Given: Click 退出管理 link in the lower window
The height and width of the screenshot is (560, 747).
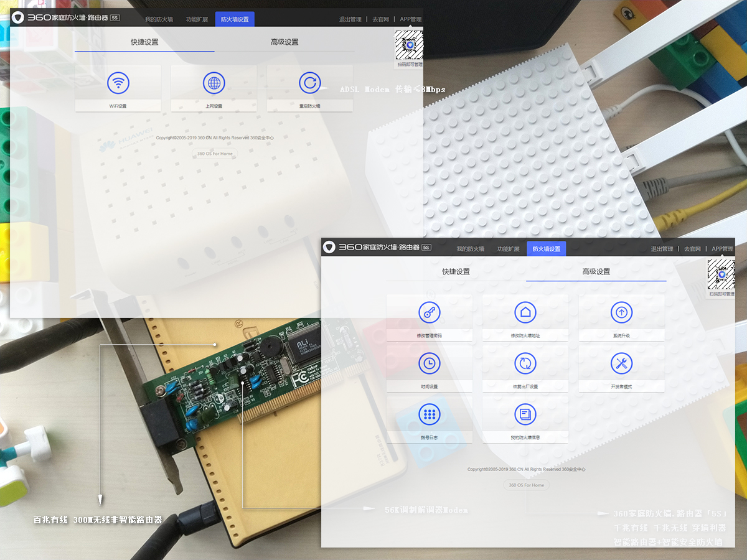Looking at the screenshot, I should click(x=662, y=249).
